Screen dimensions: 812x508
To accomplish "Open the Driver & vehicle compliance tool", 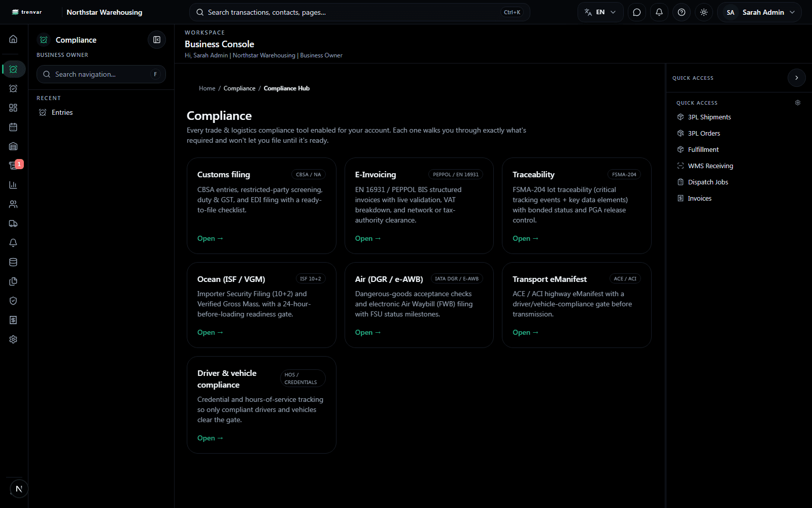I will (210, 438).
